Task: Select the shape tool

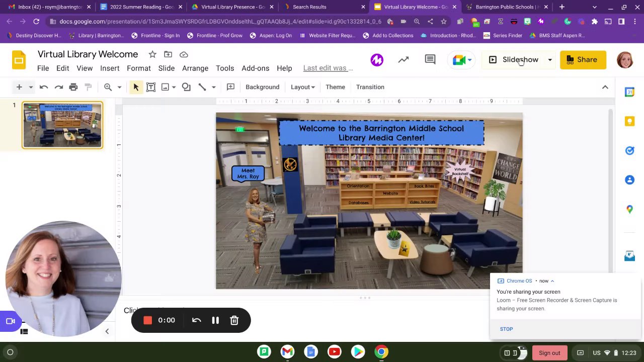Action: [186, 87]
